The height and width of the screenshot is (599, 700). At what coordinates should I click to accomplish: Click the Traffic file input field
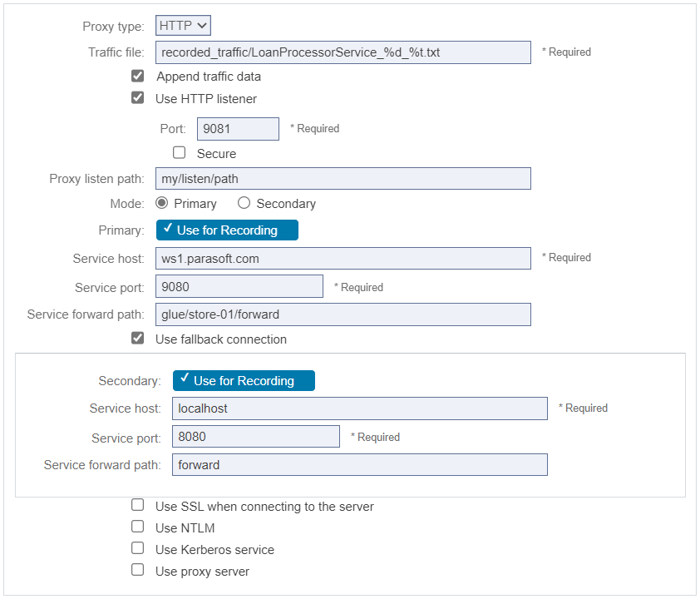pyautogui.click(x=343, y=52)
